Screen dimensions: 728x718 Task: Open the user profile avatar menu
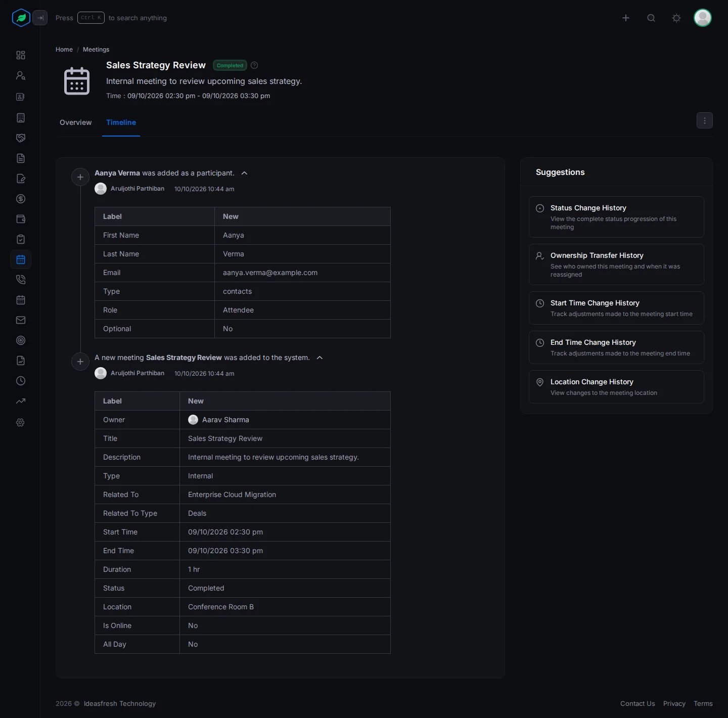click(x=703, y=18)
